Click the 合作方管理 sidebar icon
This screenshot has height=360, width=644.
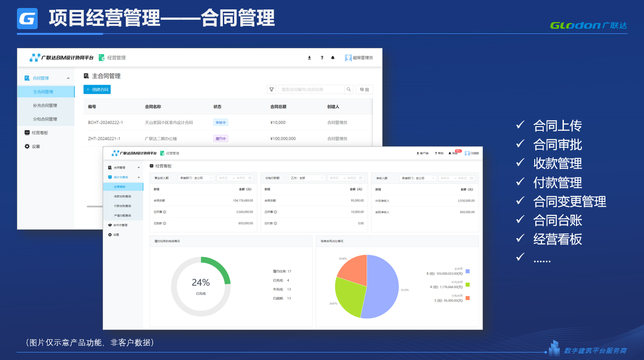pos(110,225)
